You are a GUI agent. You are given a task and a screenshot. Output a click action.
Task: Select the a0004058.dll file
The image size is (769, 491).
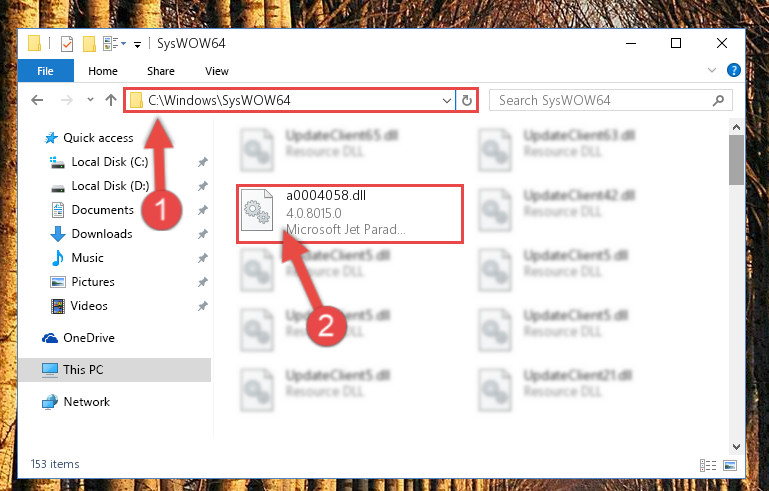click(x=350, y=213)
